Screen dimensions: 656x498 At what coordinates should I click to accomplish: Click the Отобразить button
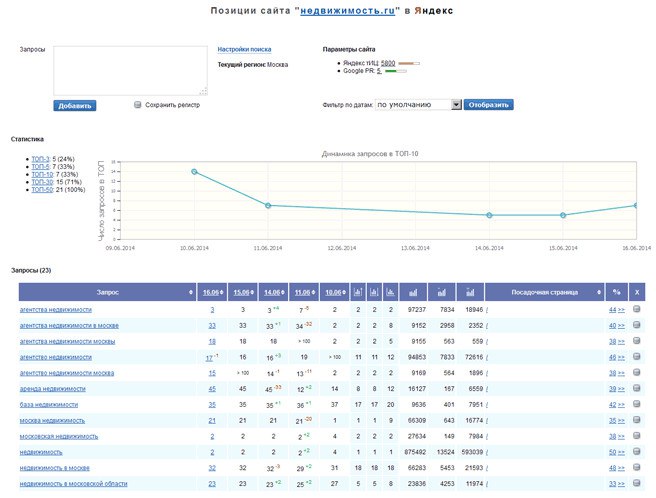[x=488, y=105]
